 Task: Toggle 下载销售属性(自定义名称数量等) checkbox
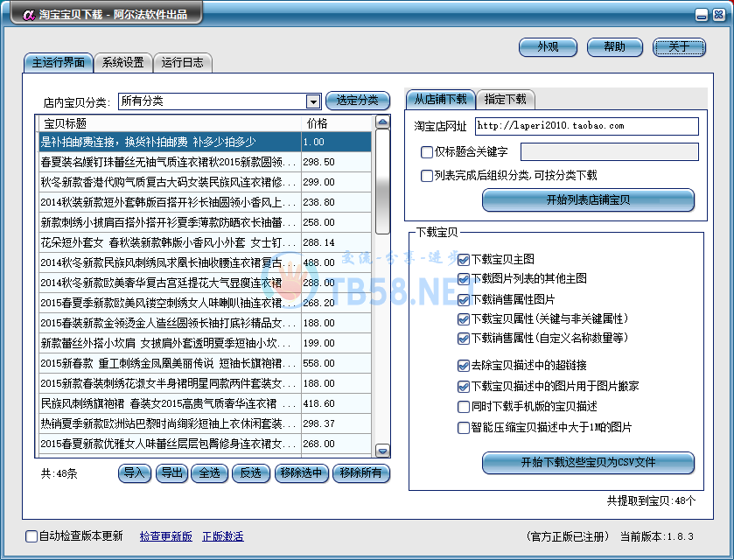[x=464, y=339]
